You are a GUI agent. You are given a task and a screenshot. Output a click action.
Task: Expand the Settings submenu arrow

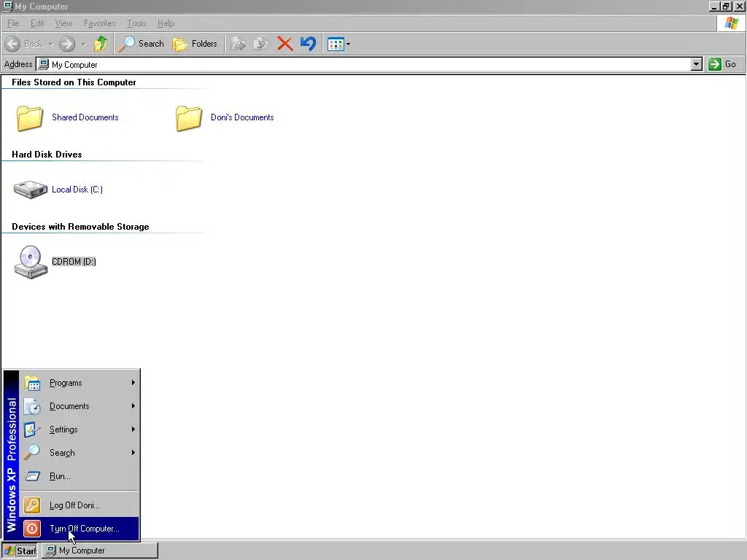[x=133, y=429]
